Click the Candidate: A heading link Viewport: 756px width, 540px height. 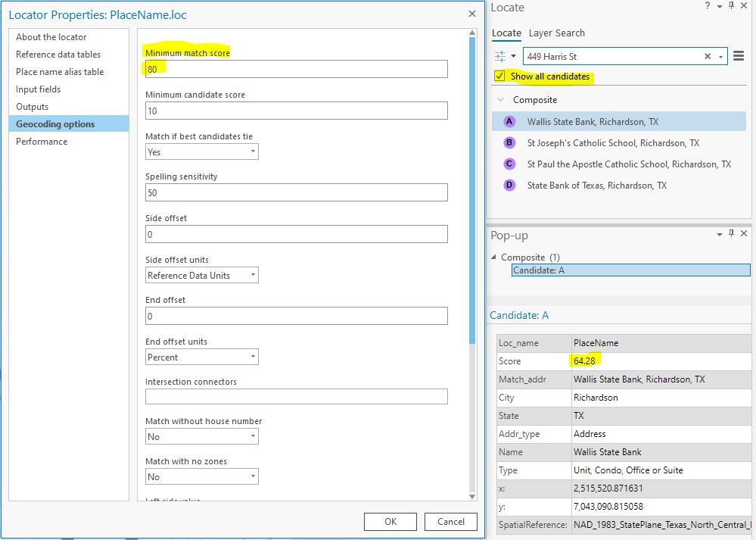tap(519, 315)
